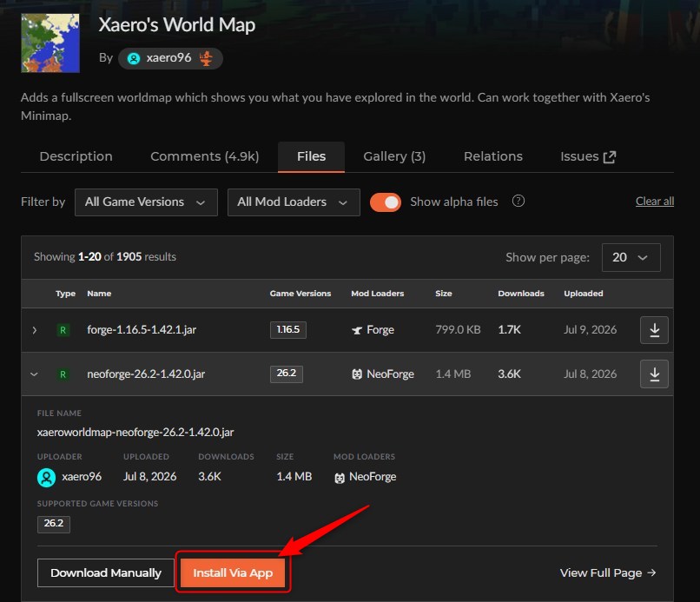Click the forge-1.16.5-1.42.1.jar file name

pos(142,330)
